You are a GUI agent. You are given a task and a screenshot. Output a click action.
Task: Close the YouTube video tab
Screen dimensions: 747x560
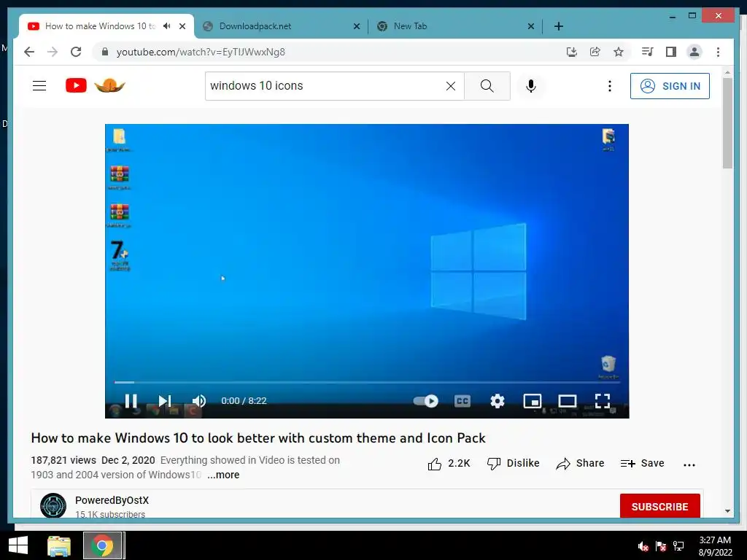click(x=182, y=26)
